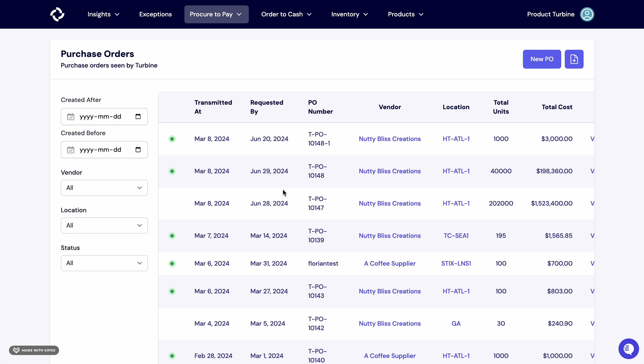Click green status dot for T-PO-10139
This screenshot has width=644, height=364.
[172, 236]
